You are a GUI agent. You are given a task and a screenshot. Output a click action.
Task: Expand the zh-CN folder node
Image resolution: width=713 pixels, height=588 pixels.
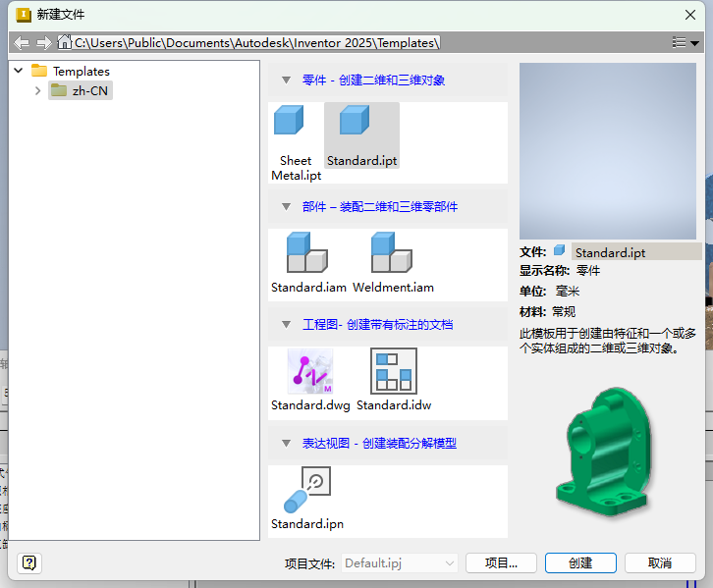37,90
